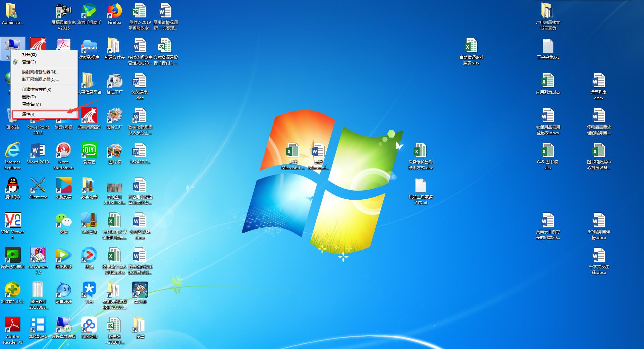
Task: Select the Firefox browser icon
Action: click(115, 14)
